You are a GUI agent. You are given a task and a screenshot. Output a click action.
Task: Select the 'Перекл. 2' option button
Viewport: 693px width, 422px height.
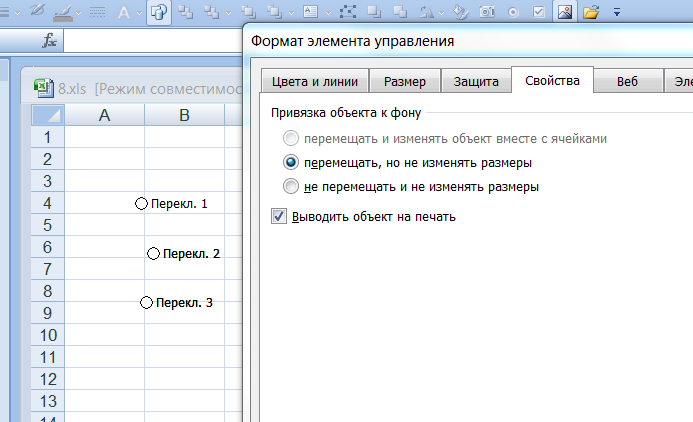coord(153,254)
